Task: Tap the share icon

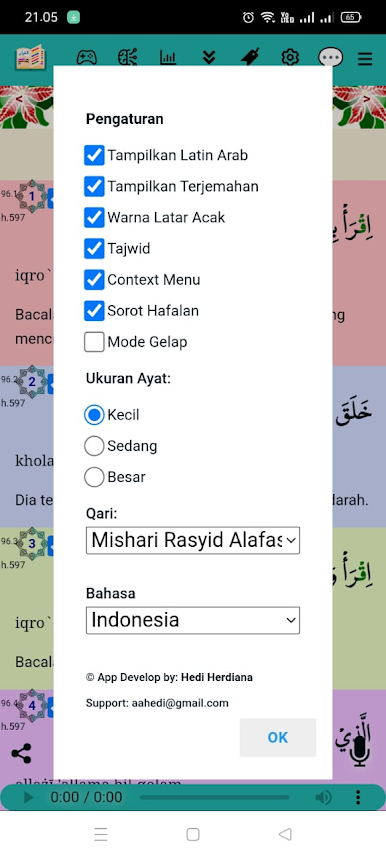Action: coord(21,753)
